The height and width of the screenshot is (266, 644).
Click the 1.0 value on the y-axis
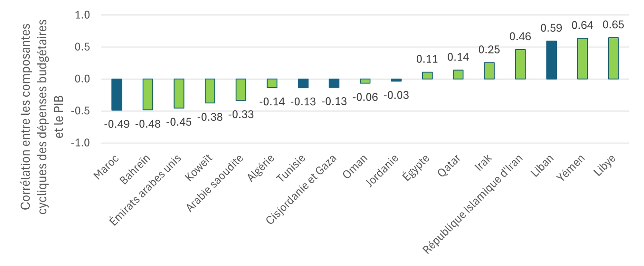[82, 15]
